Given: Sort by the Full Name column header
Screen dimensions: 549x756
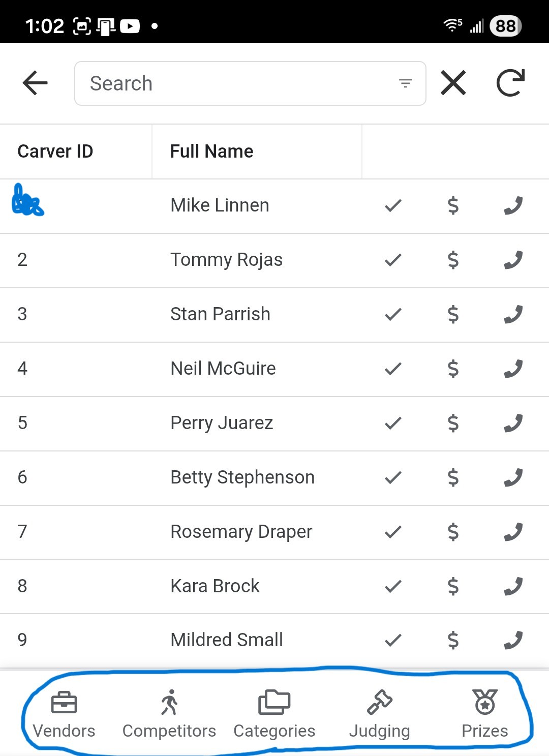Looking at the screenshot, I should click(x=211, y=152).
